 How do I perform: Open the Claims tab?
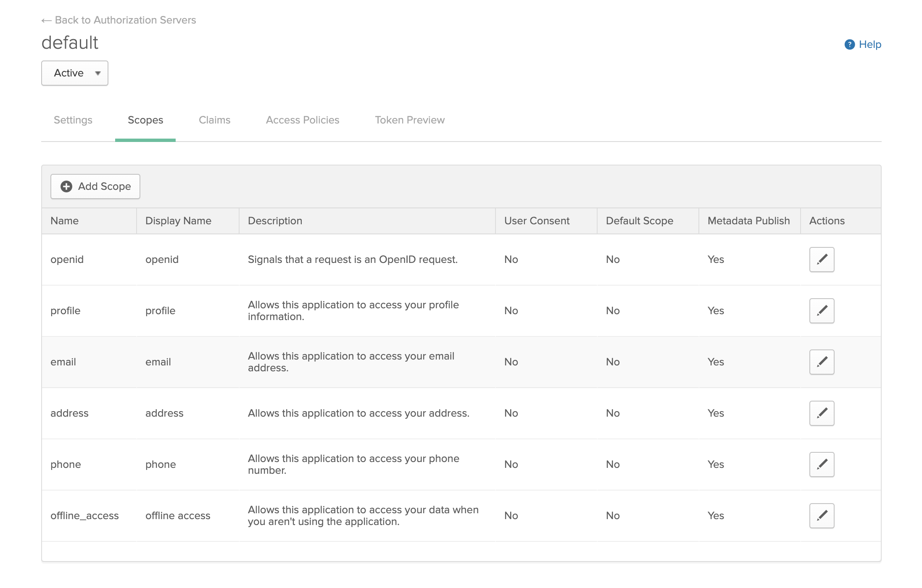[214, 120]
